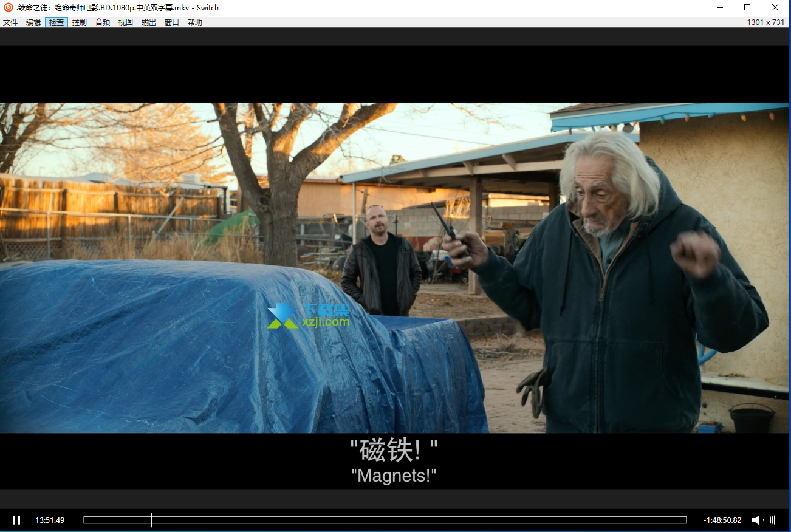Close the Switch player window
The image size is (791, 532).
[775, 7]
